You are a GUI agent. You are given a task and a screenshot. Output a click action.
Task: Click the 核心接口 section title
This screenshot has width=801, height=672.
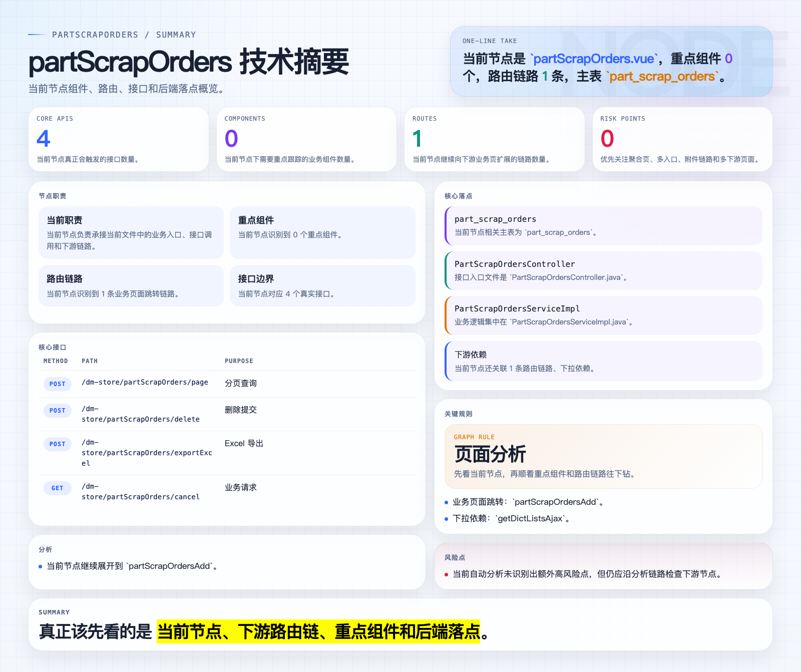point(53,347)
